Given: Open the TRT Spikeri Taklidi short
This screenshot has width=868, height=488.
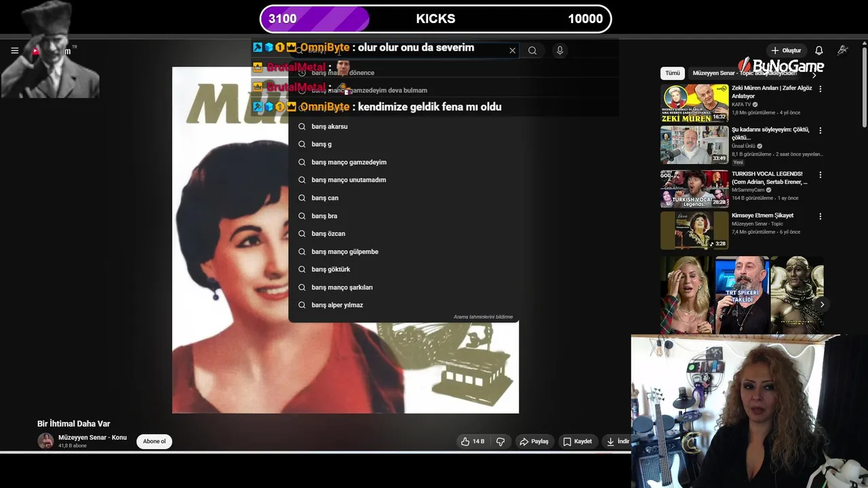Looking at the screenshot, I should (742, 295).
